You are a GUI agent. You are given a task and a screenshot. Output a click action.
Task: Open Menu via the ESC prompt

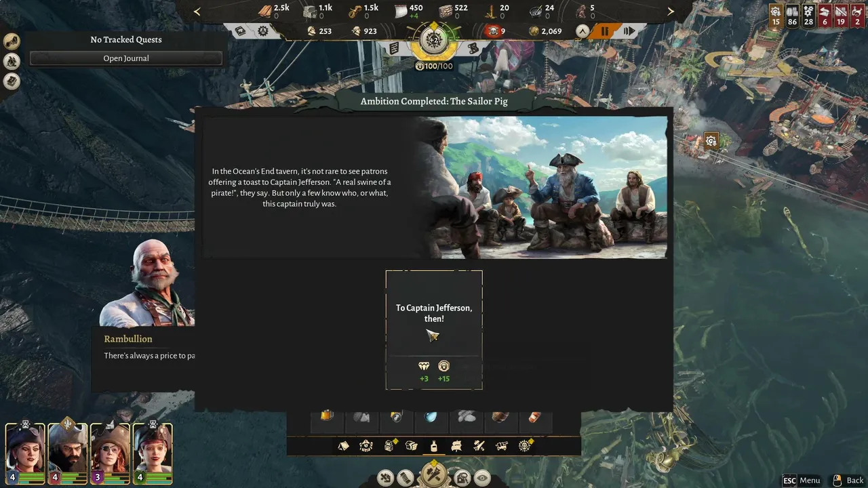pyautogui.click(x=802, y=480)
